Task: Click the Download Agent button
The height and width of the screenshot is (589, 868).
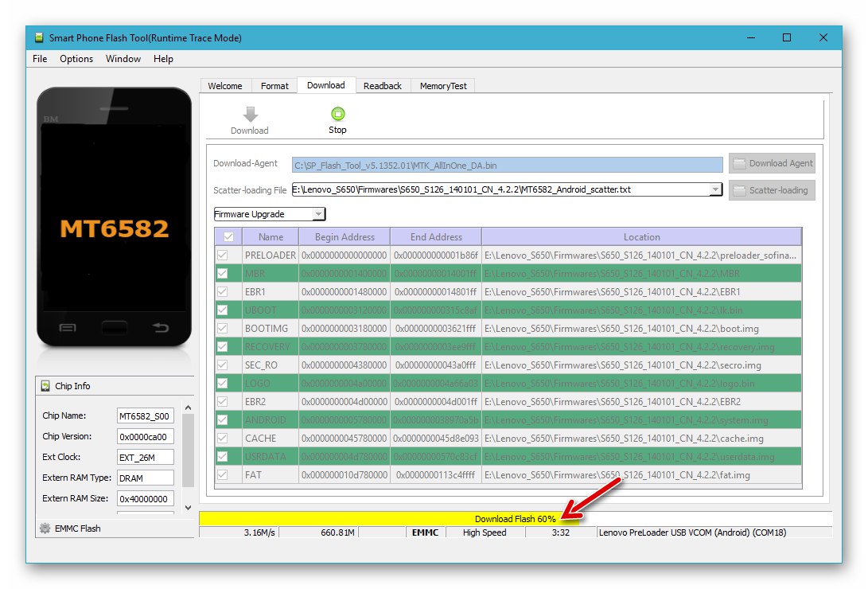Action: [771, 163]
